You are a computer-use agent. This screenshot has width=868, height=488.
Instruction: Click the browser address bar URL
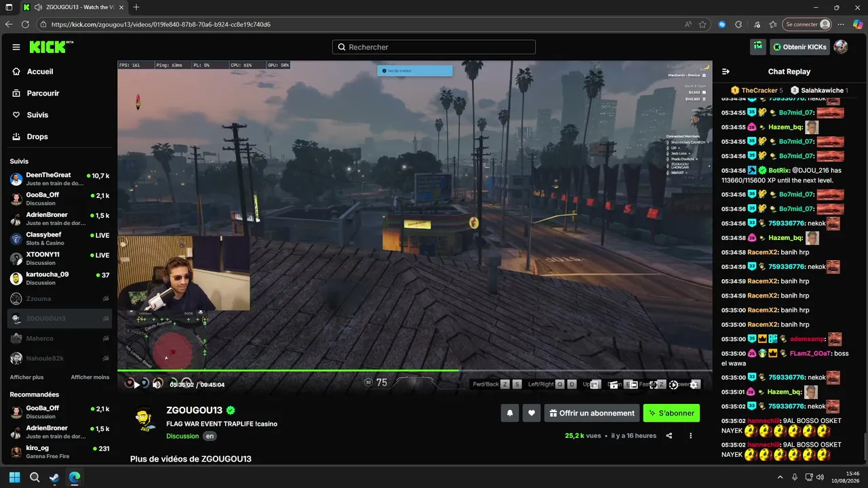[x=161, y=24]
